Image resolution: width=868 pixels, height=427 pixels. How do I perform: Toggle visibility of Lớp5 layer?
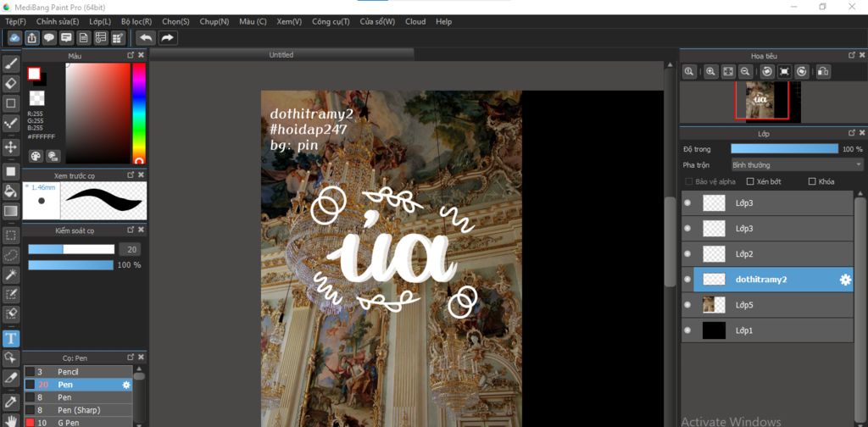click(x=687, y=305)
